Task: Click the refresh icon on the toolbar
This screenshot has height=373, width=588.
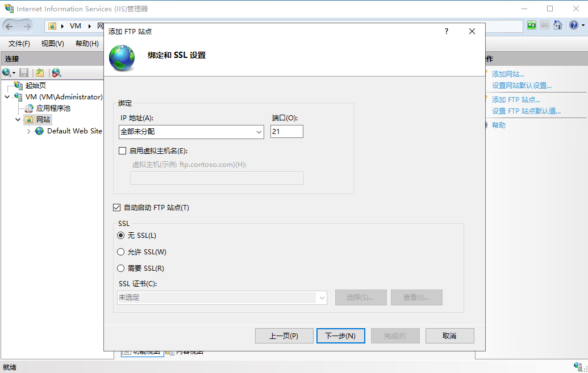Action: [532, 25]
